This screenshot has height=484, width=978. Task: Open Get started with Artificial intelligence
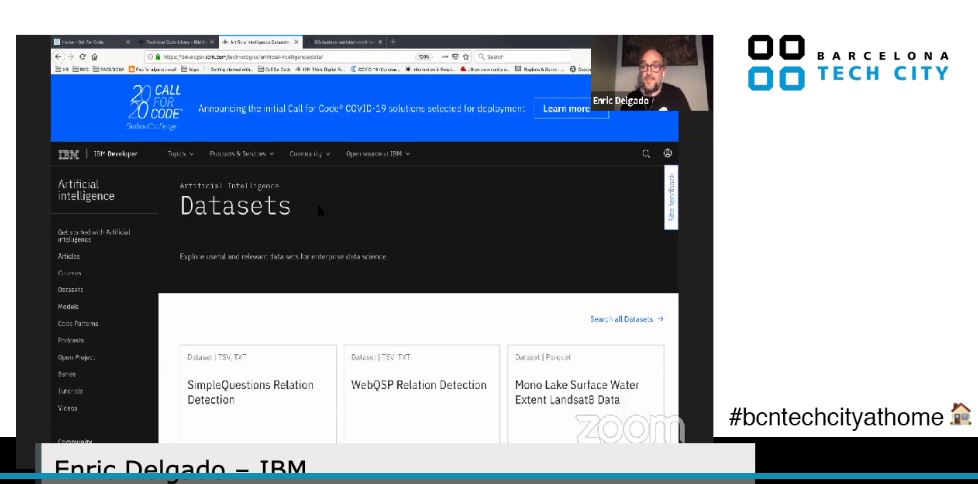(x=94, y=235)
